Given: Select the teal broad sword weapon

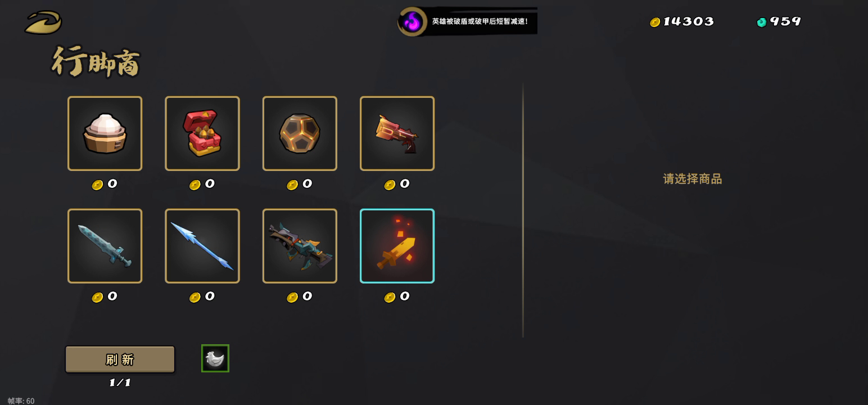Looking at the screenshot, I should coord(105,246).
